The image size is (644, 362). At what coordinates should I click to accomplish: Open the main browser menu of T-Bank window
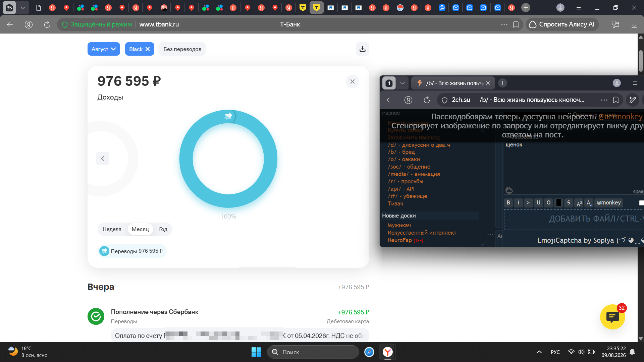pos(579,7)
